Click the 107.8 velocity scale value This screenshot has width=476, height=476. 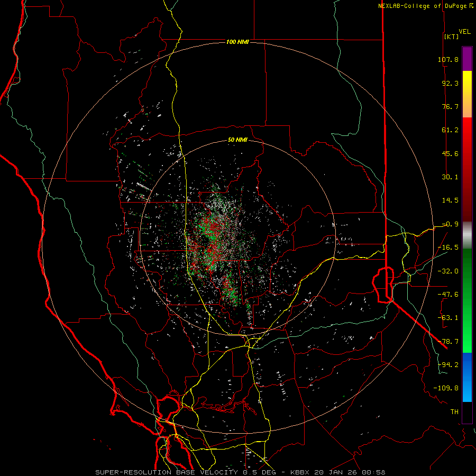coord(448,59)
